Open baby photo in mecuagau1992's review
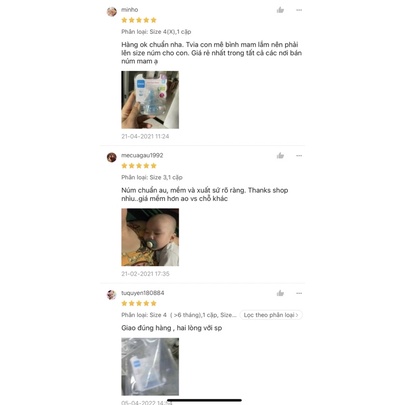 coord(150,237)
